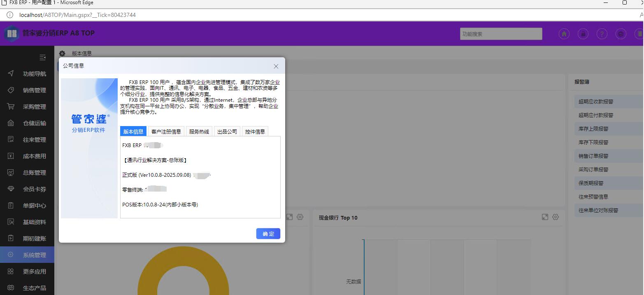Screen dimensions: 644x295
Task: Click the 确定 button
Action: pos(268,234)
